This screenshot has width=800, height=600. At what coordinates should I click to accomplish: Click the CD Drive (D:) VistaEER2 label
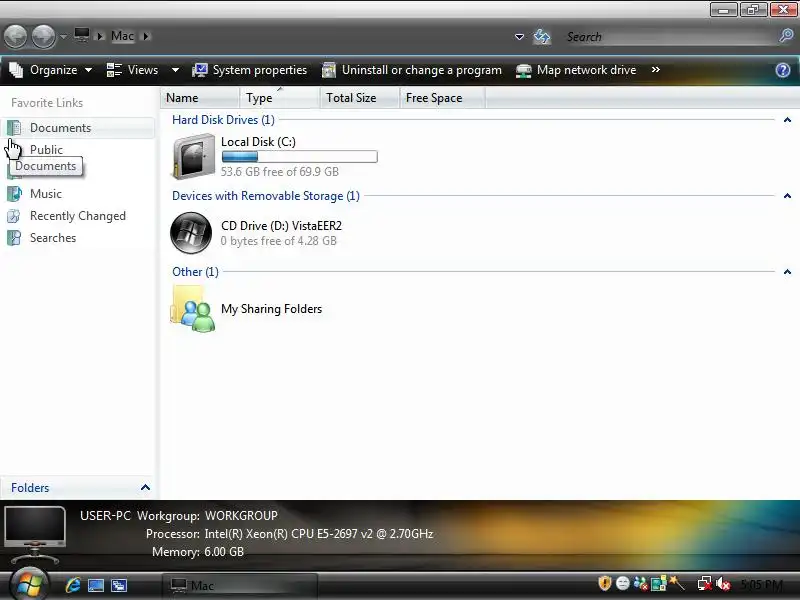point(281,226)
